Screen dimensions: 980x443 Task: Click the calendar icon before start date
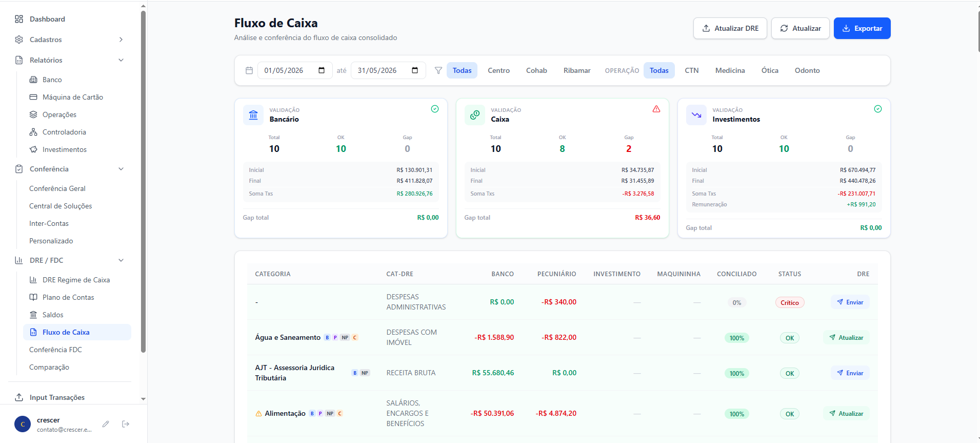pos(249,70)
